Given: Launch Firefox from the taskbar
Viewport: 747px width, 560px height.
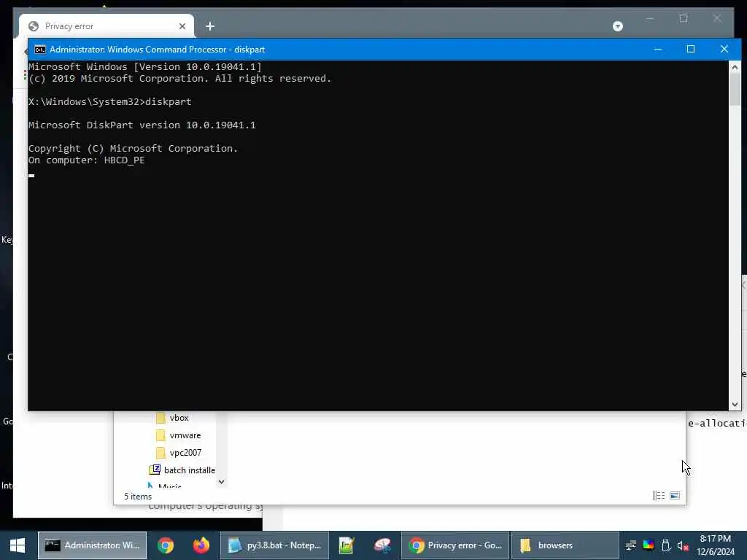Looking at the screenshot, I should point(201,545).
